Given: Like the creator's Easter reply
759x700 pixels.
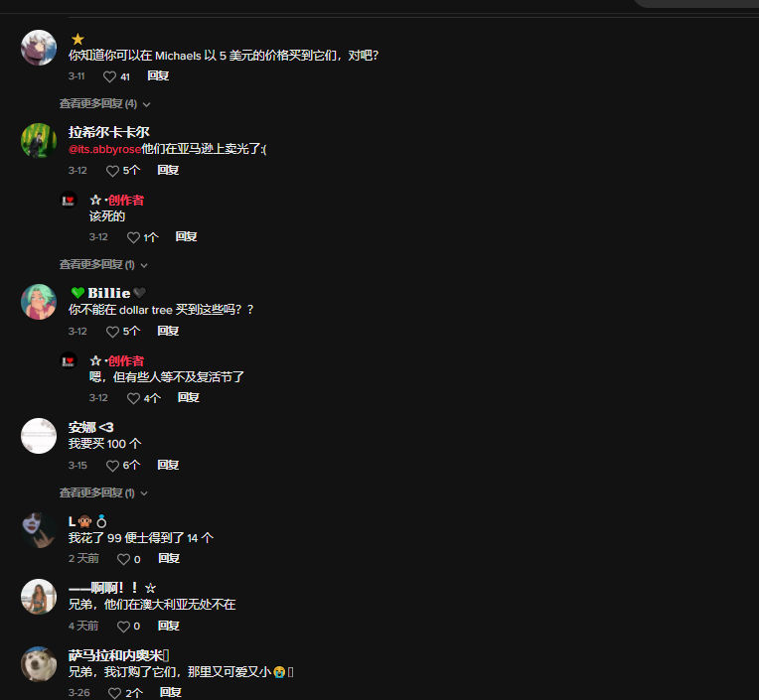Looking at the screenshot, I should click(x=133, y=398).
